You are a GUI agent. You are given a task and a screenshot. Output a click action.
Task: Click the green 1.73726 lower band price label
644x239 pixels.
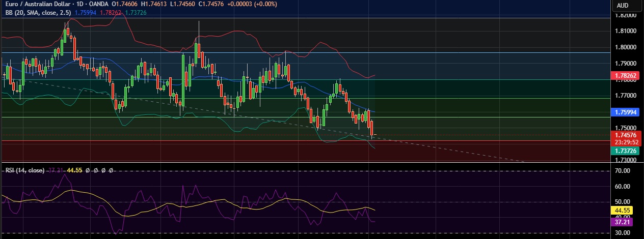click(626, 152)
